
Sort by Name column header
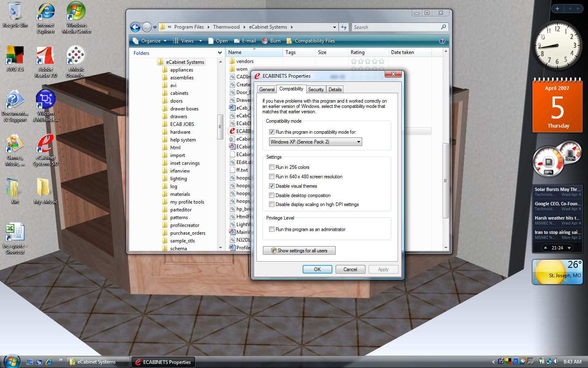tap(254, 52)
